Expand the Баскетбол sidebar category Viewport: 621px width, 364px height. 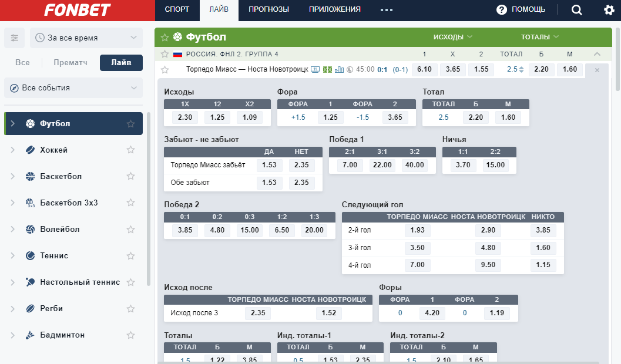coord(13,177)
